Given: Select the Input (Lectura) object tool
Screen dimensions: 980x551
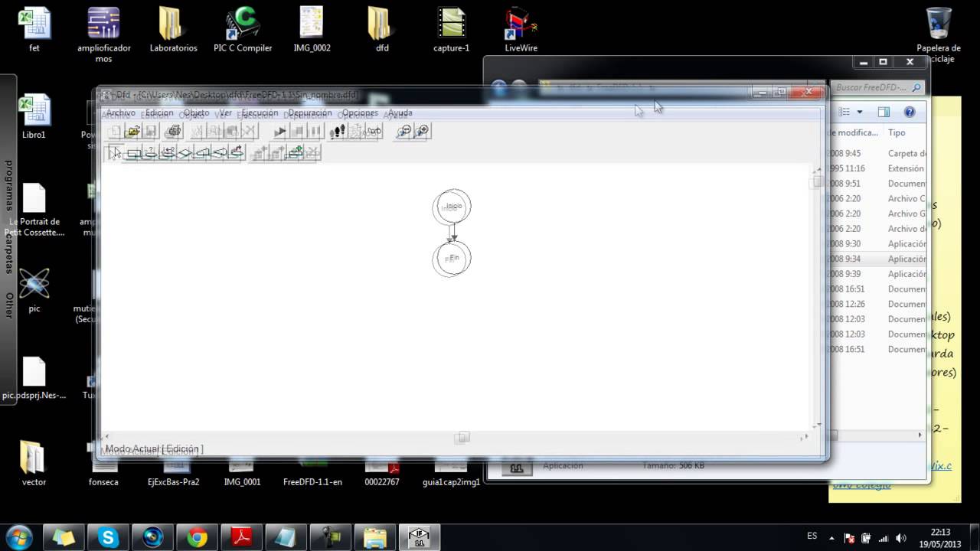Looking at the screenshot, I should 202,153.
